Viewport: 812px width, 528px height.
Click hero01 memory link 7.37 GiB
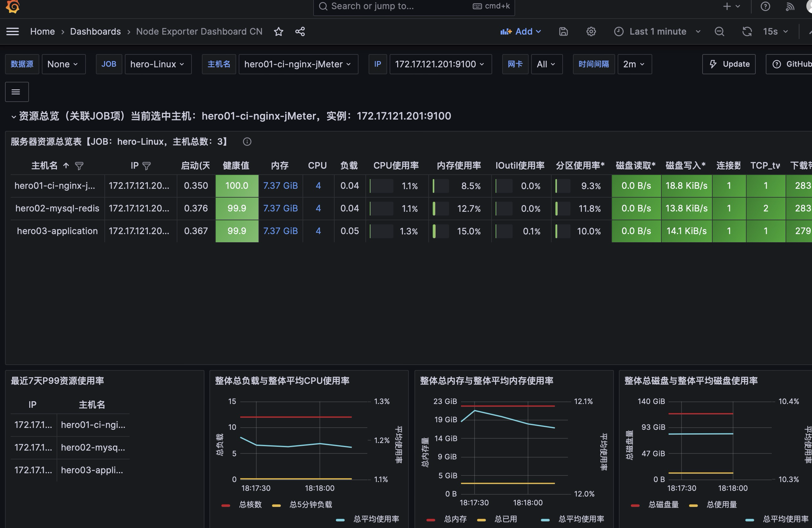tap(281, 186)
